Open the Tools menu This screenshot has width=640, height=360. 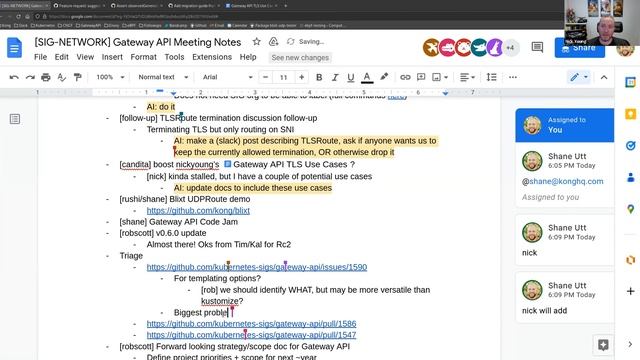[x=174, y=57]
